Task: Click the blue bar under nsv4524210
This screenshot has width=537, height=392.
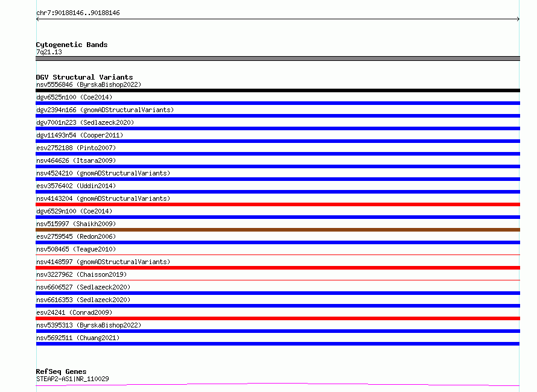Action: 278,179
